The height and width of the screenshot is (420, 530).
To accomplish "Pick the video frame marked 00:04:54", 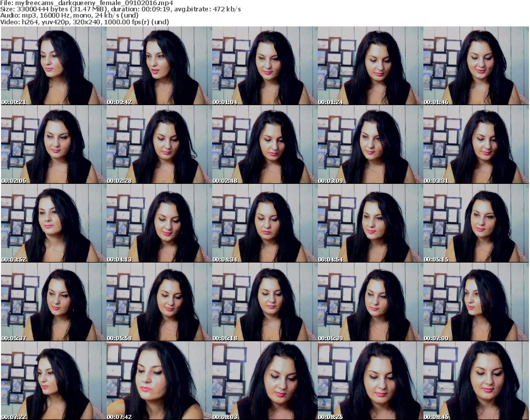I will tap(370, 223).
